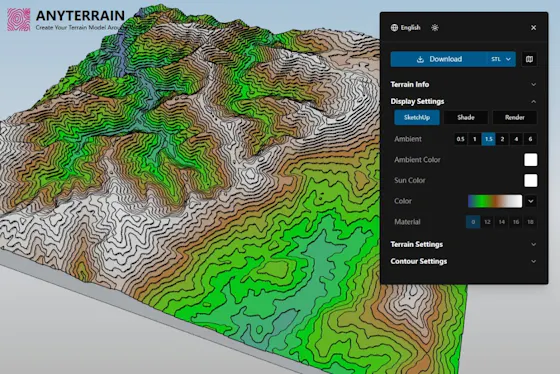The height and width of the screenshot is (374, 560).
Task: Click the Download button
Action: 439,59
